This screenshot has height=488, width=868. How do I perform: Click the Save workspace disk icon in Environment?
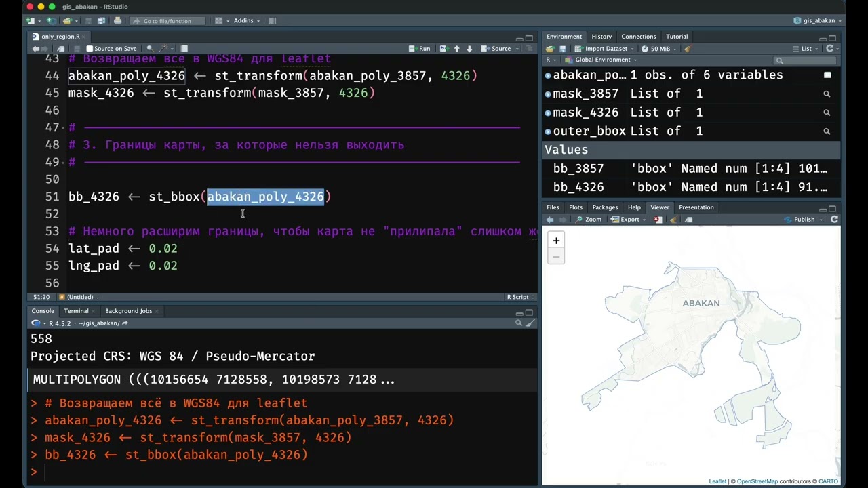[563, 49]
